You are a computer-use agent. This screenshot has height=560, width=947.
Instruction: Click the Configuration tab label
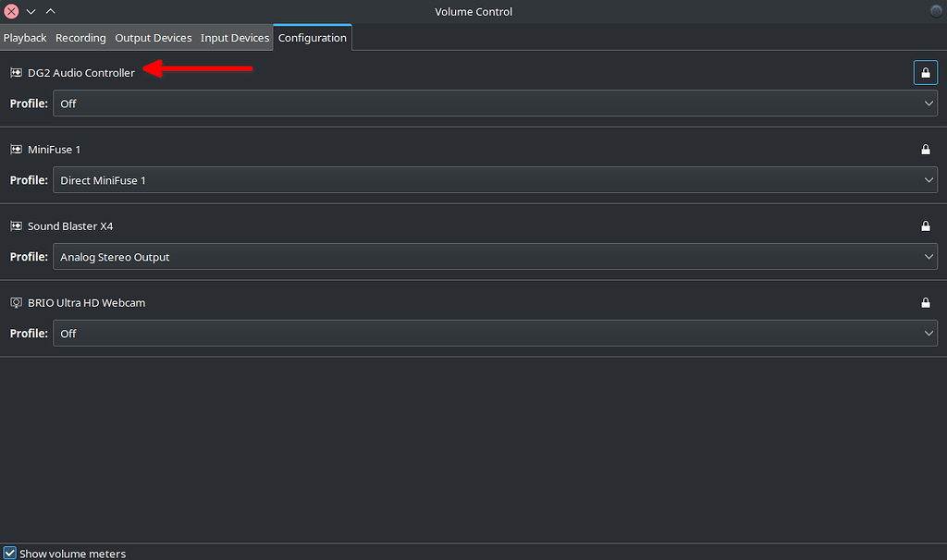[312, 38]
